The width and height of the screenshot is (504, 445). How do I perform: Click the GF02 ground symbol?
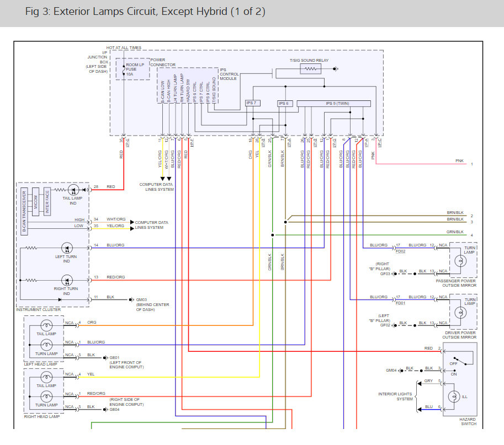tap(394, 325)
